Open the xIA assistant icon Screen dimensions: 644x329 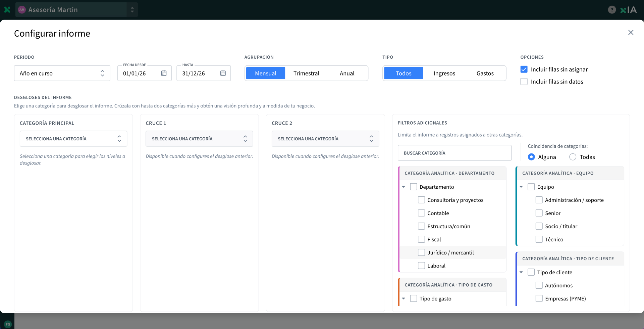coord(628,10)
